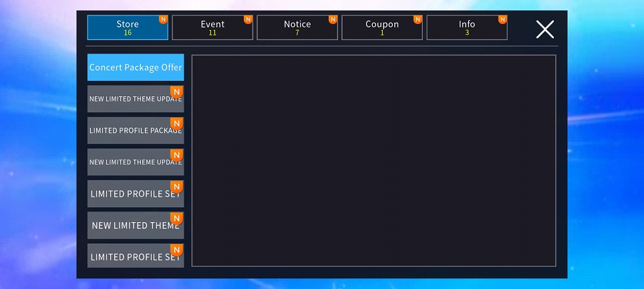The height and width of the screenshot is (289, 644).
Task: Click the count 16 under Store
Action: (x=128, y=33)
